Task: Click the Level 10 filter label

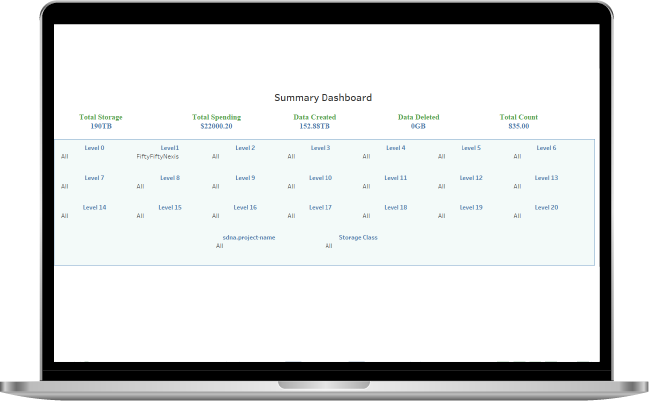Action: [x=320, y=178]
